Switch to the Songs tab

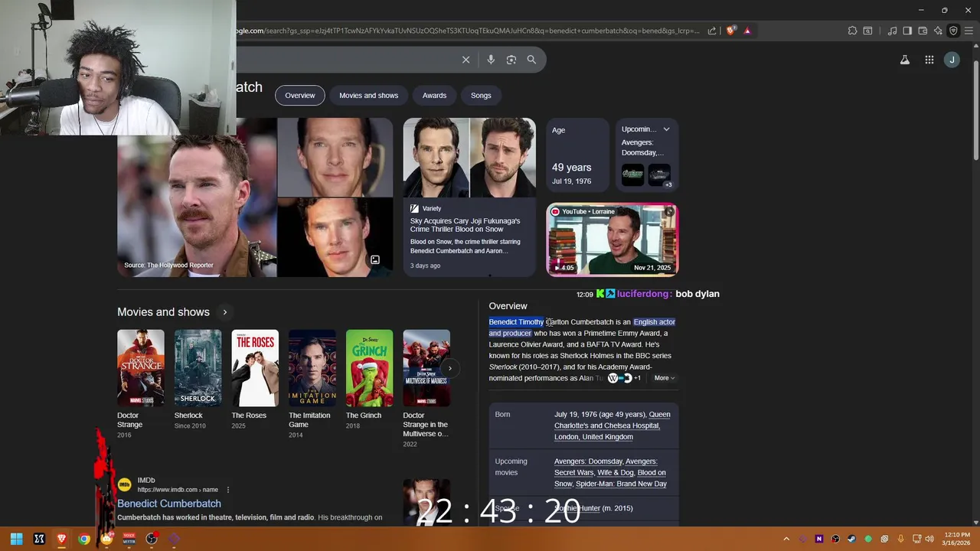(481, 95)
